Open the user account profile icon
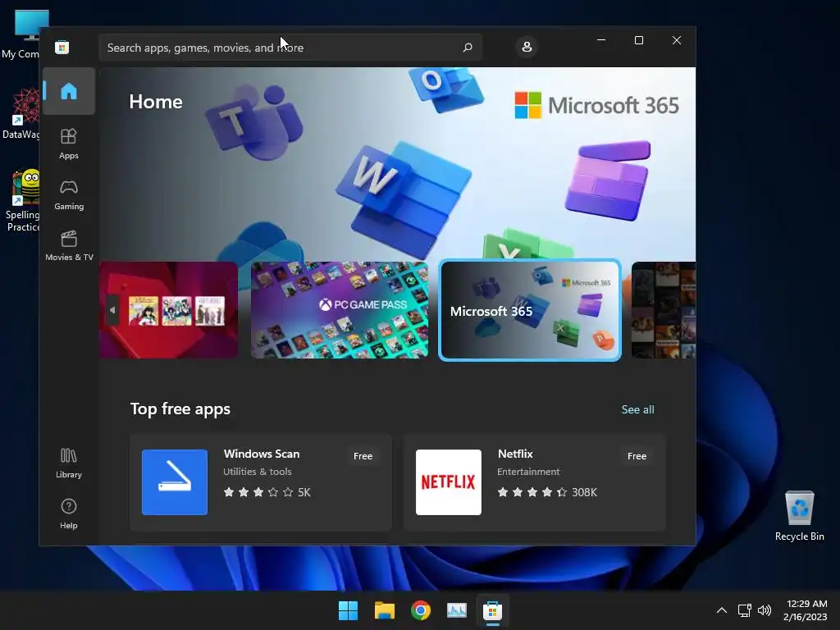The height and width of the screenshot is (630, 840). 527,47
